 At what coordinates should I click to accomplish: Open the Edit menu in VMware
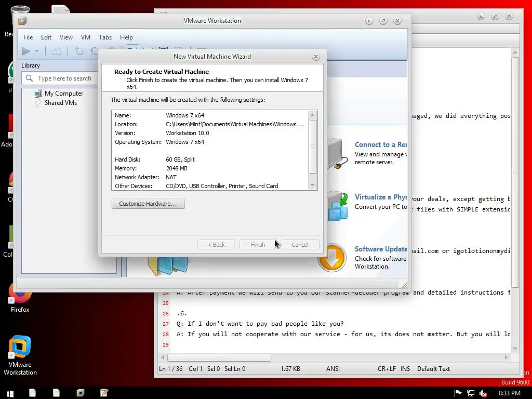(46, 37)
